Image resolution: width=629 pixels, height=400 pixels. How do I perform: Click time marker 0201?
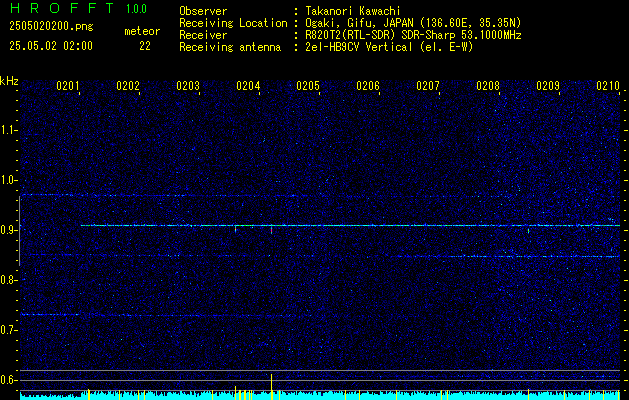coord(68,85)
